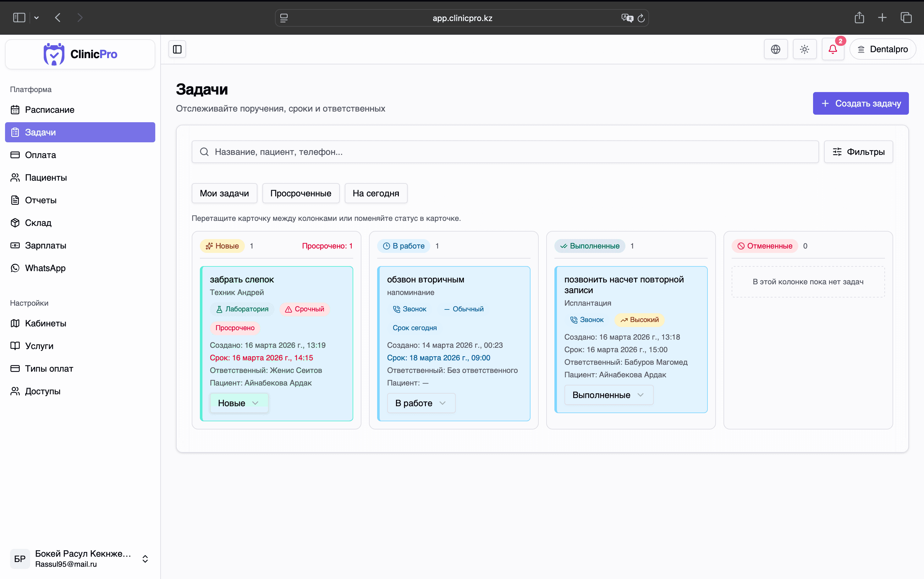This screenshot has width=924, height=579.
Task: Open В работе dropdown on обзвон вторичным card
Action: tap(421, 403)
